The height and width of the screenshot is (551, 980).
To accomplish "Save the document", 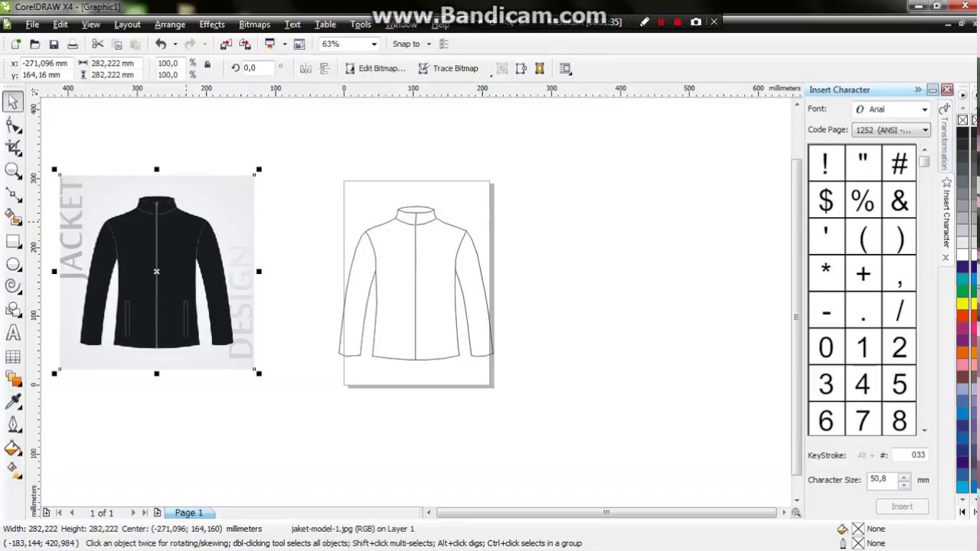I will click(54, 44).
